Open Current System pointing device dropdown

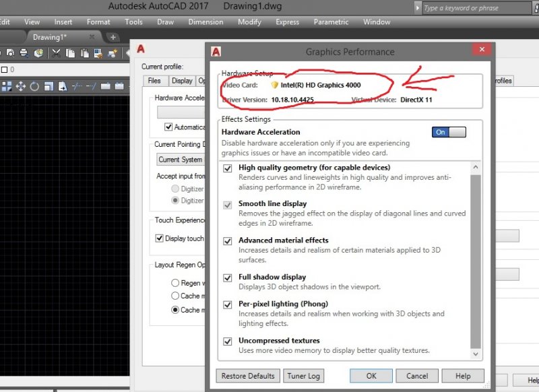tap(181, 160)
